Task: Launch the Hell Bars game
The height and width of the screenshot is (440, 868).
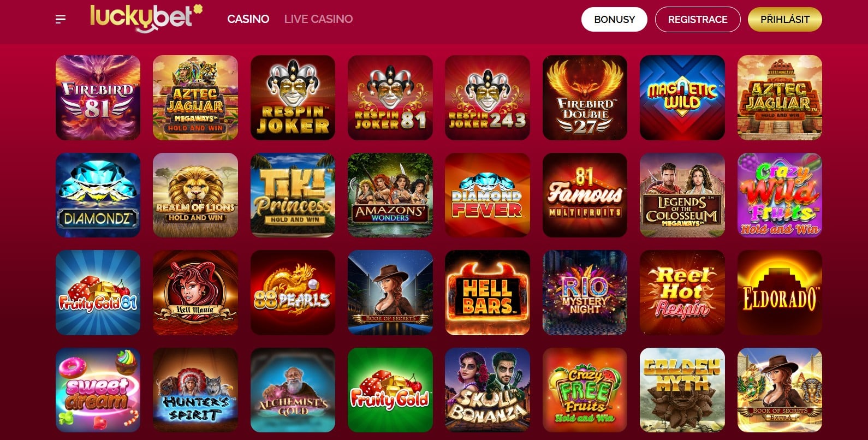Action: 487,293
